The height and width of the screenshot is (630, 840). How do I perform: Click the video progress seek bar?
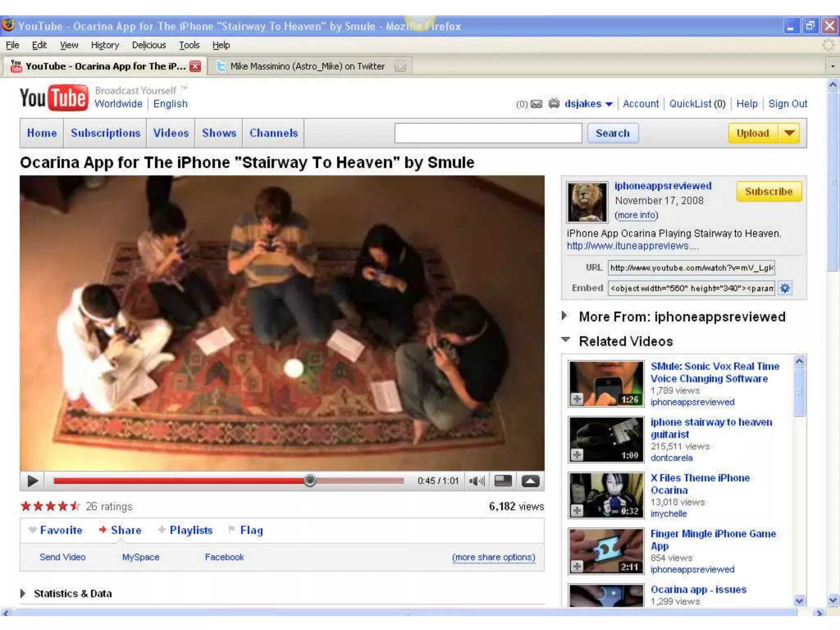click(x=228, y=481)
